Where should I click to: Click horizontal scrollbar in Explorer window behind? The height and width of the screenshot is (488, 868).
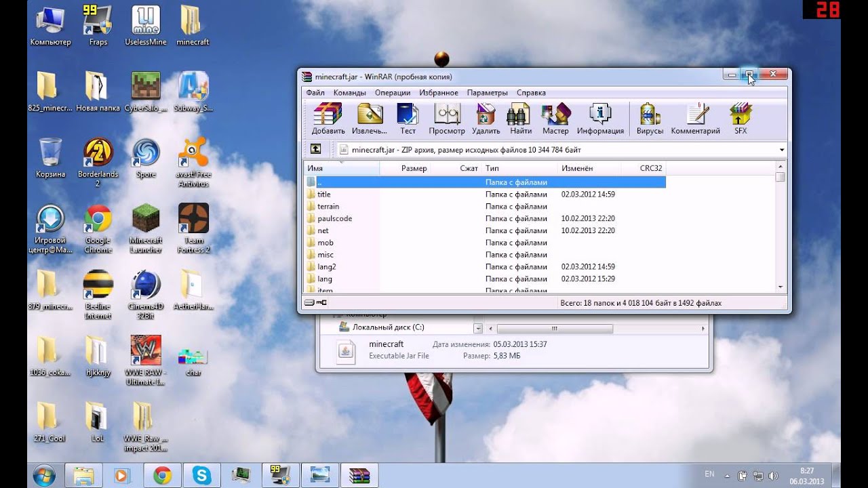click(554, 328)
